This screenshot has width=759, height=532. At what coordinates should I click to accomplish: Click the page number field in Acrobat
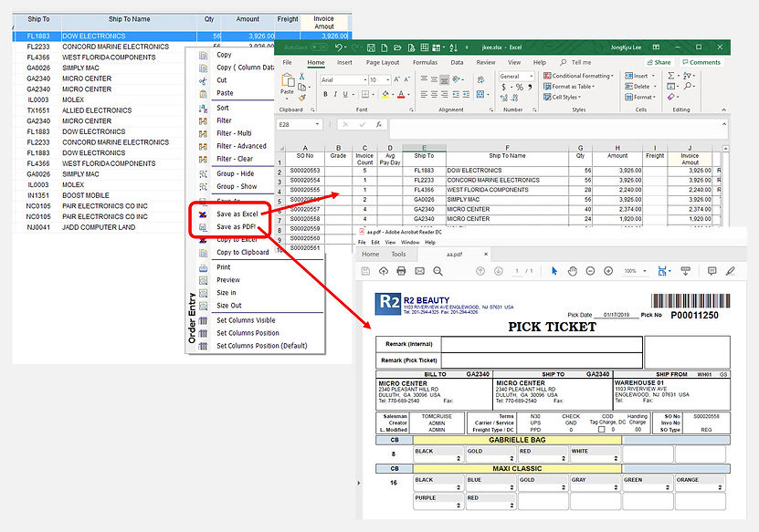pyautogui.click(x=517, y=271)
